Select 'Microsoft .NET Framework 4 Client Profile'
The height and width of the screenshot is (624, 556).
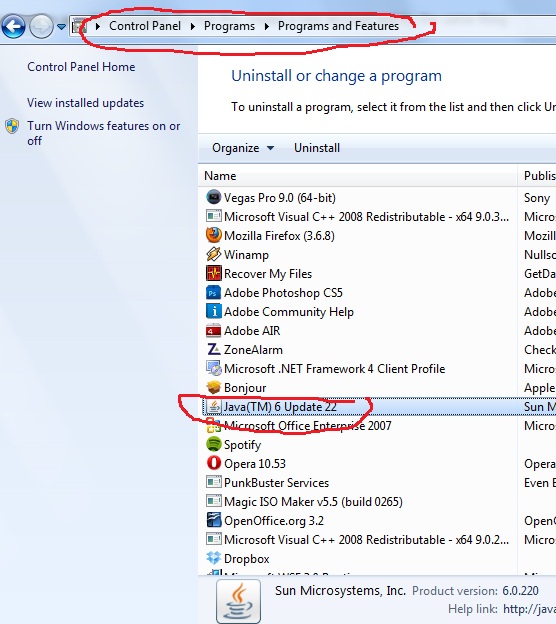[x=334, y=369]
